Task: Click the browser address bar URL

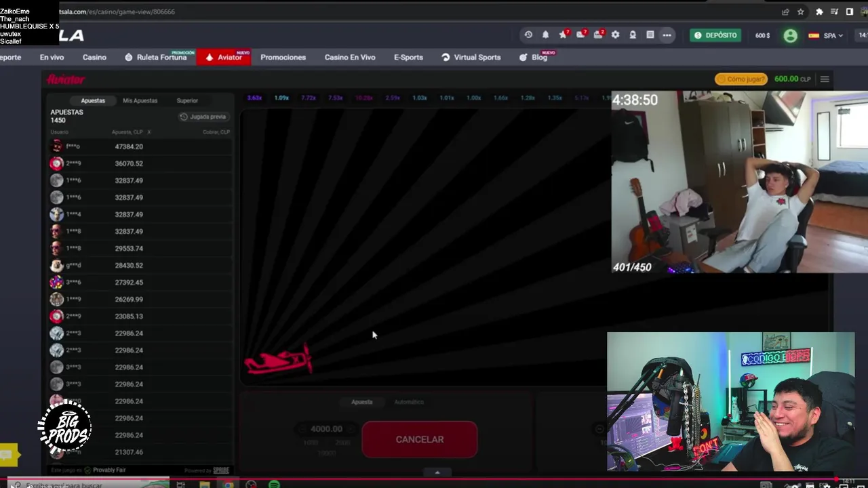Action: [117, 12]
